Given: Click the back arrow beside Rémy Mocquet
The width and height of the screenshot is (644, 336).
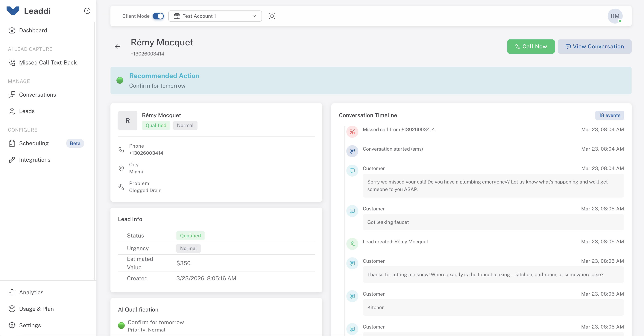Looking at the screenshot, I should point(118,46).
